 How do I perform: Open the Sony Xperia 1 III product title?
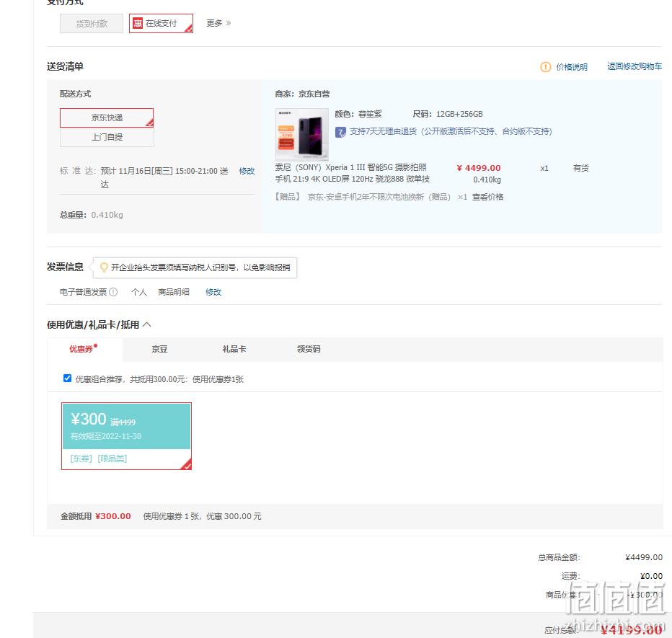[x=353, y=173]
